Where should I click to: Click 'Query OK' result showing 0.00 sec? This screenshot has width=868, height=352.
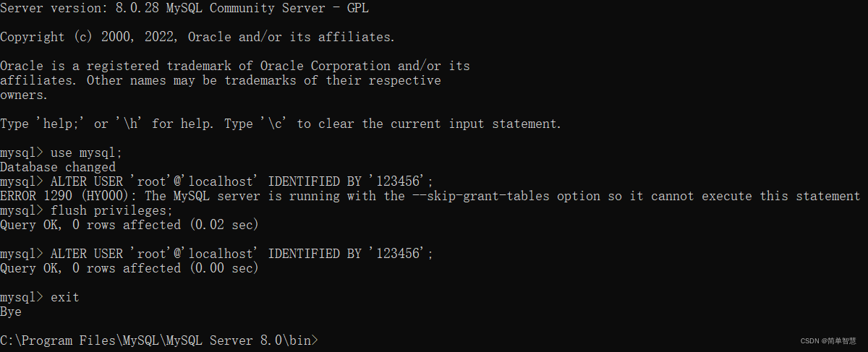coord(129,268)
